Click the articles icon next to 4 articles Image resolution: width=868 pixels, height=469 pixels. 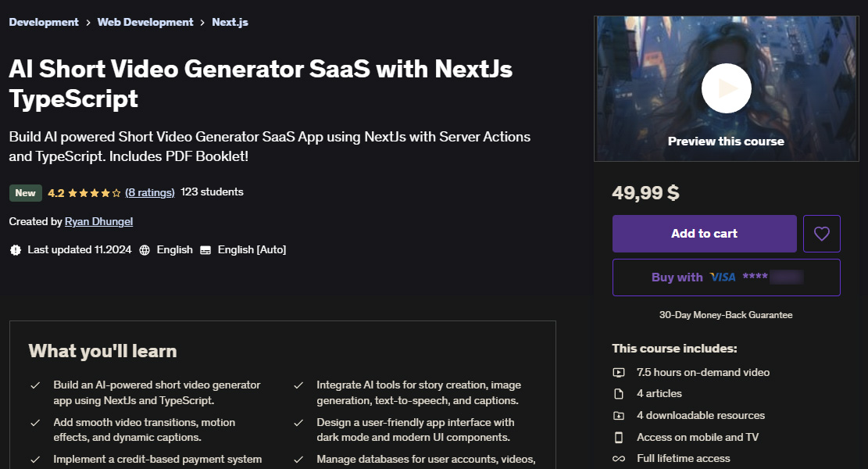coord(618,393)
